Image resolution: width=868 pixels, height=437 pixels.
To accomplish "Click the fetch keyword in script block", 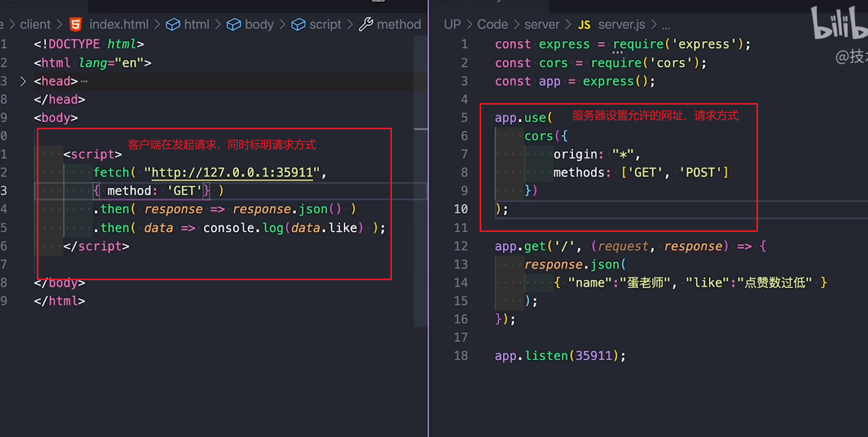I will coord(111,173).
